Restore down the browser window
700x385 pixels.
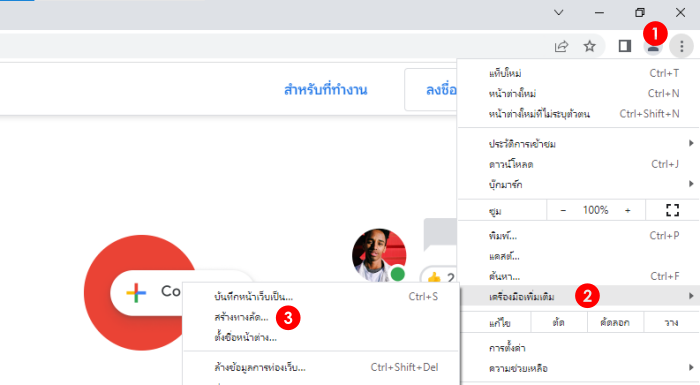(x=640, y=13)
